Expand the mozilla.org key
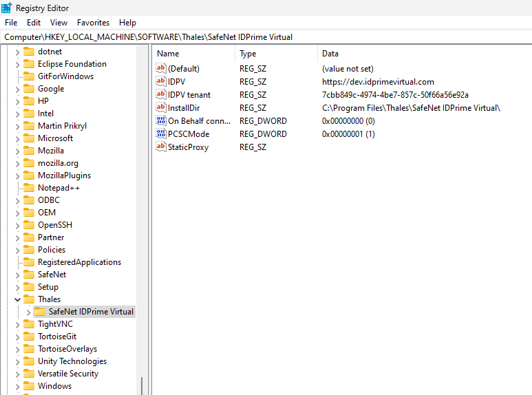The height and width of the screenshot is (395, 532). pyautogui.click(x=17, y=164)
